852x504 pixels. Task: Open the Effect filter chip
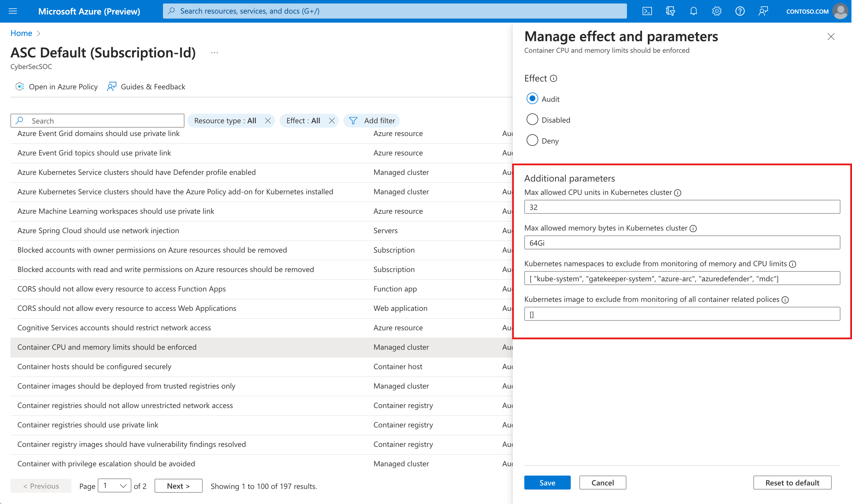coord(303,121)
